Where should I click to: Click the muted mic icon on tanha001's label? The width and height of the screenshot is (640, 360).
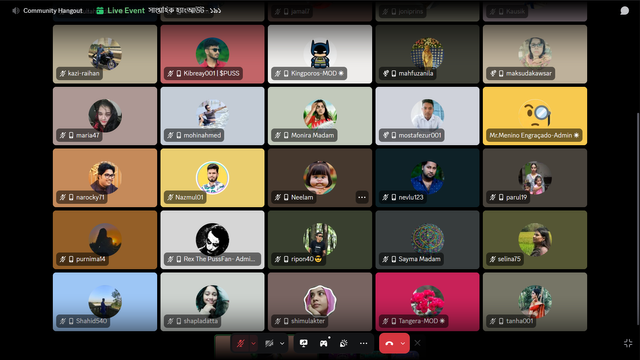coord(493,321)
